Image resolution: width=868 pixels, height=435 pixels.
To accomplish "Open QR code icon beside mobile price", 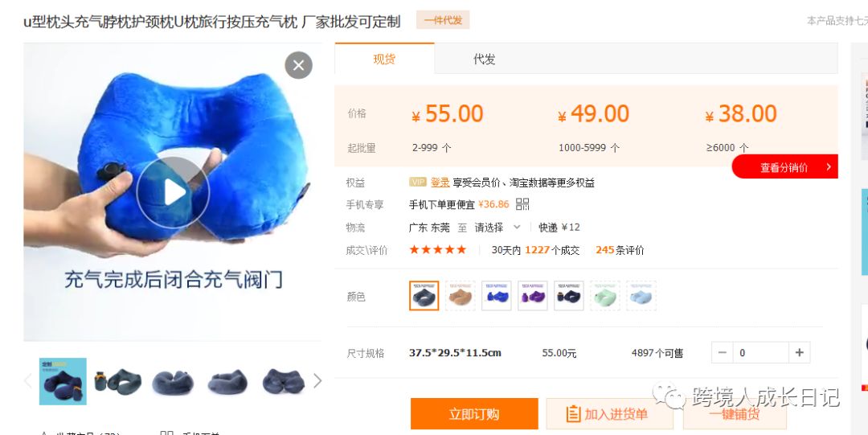I will (x=522, y=204).
